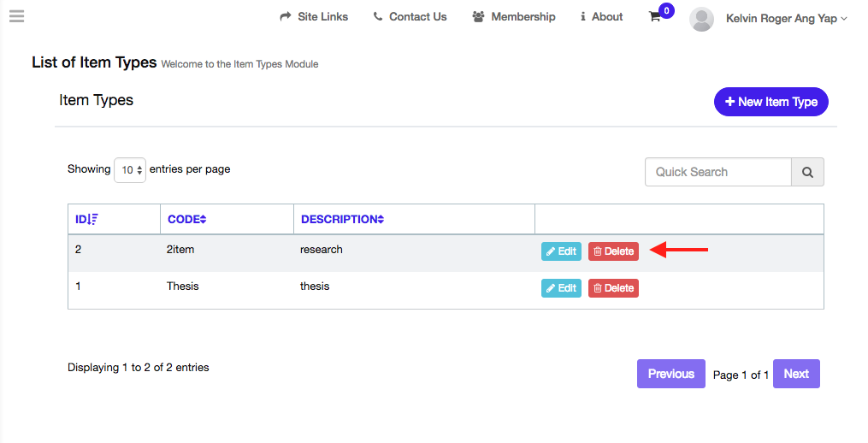868x443 pixels.
Task: Delete the 2item research row
Action: click(x=613, y=251)
